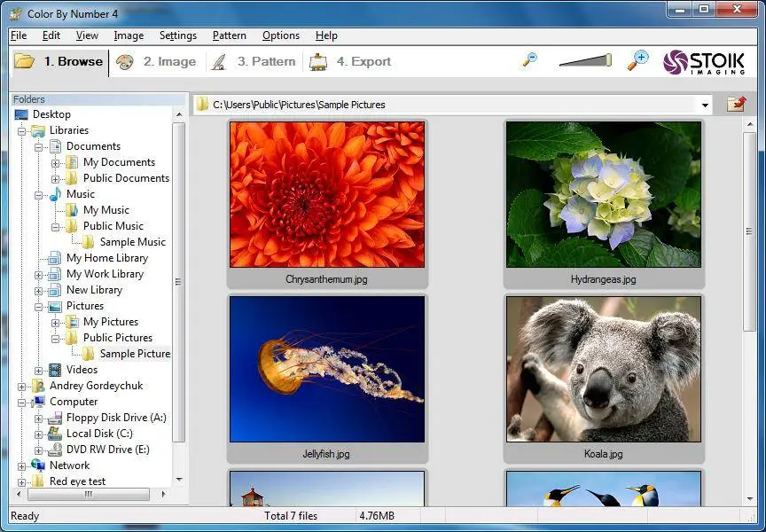The width and height of the screenshot is (766, 532).
Task: Click the My Music folder icon
Action: 72,210
